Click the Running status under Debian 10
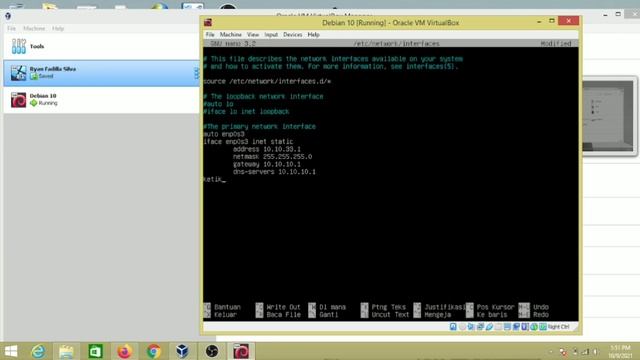 tap(44, 103)
